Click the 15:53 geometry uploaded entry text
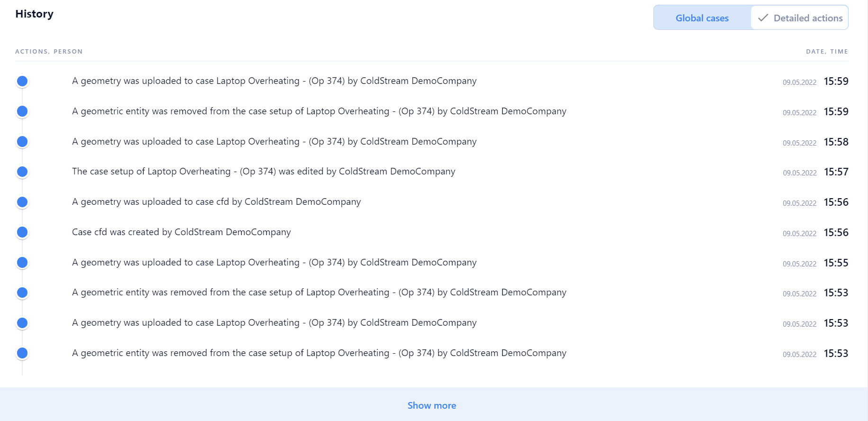Screen dimensions: 868x421 (274, 323)
